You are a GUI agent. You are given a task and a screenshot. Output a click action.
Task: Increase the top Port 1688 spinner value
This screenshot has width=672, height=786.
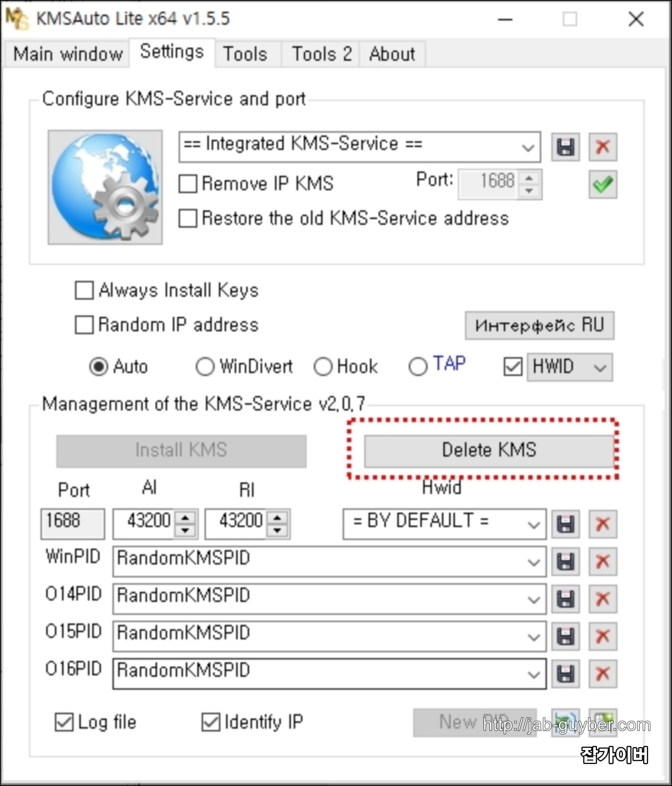529,178
